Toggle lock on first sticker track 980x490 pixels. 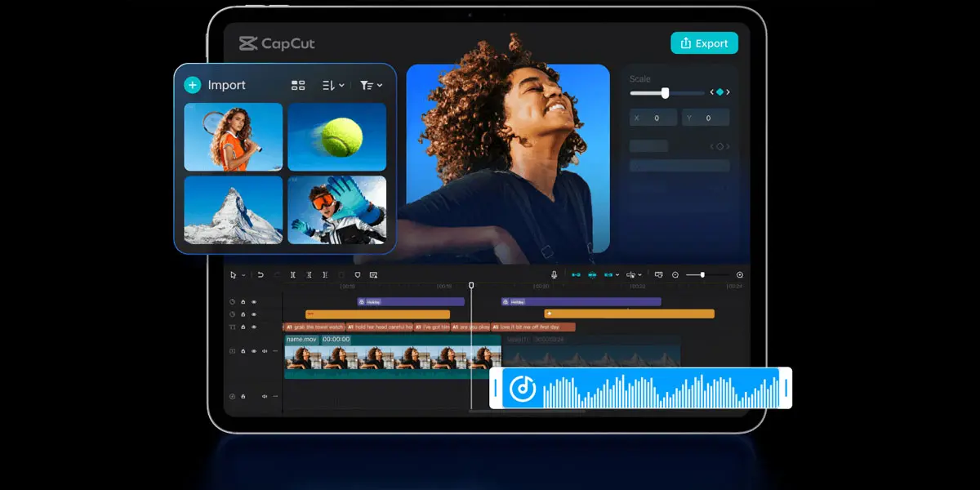[x=243, y=302]
